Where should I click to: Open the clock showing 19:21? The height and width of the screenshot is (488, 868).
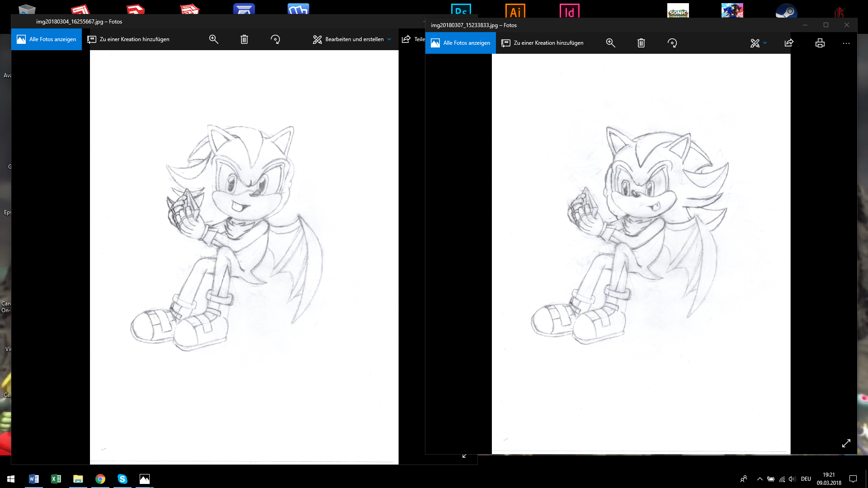(x=829, y=479)
